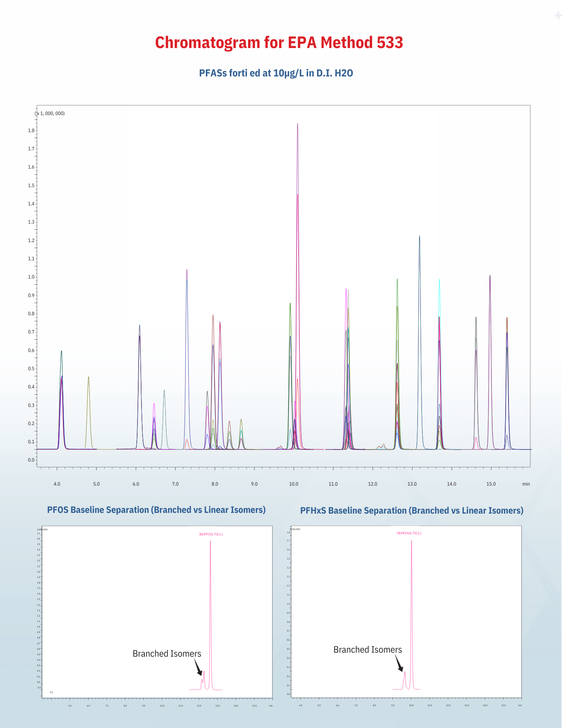The image size is (562, 728).
Task: Click the "30:PFOS TIC(-)" peak label
Action: point(211,534)
